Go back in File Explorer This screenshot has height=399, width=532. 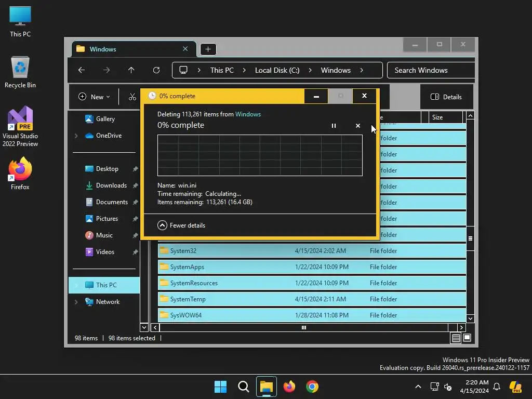pyautogui.click(x=82, y=70)
